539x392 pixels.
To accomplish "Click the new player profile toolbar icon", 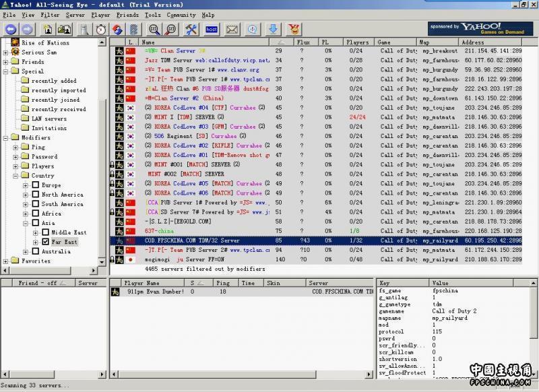I will pos(48,30).
